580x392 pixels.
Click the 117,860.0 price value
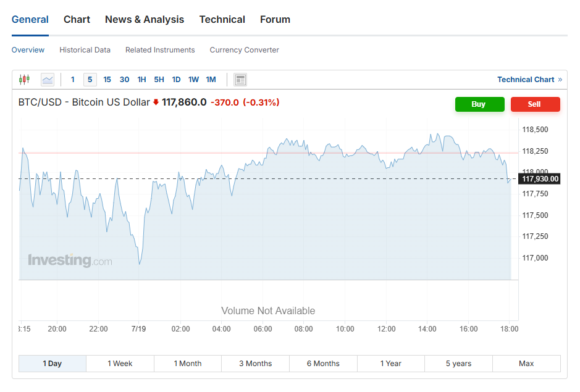pyautogui.click(x=184, y=102)
